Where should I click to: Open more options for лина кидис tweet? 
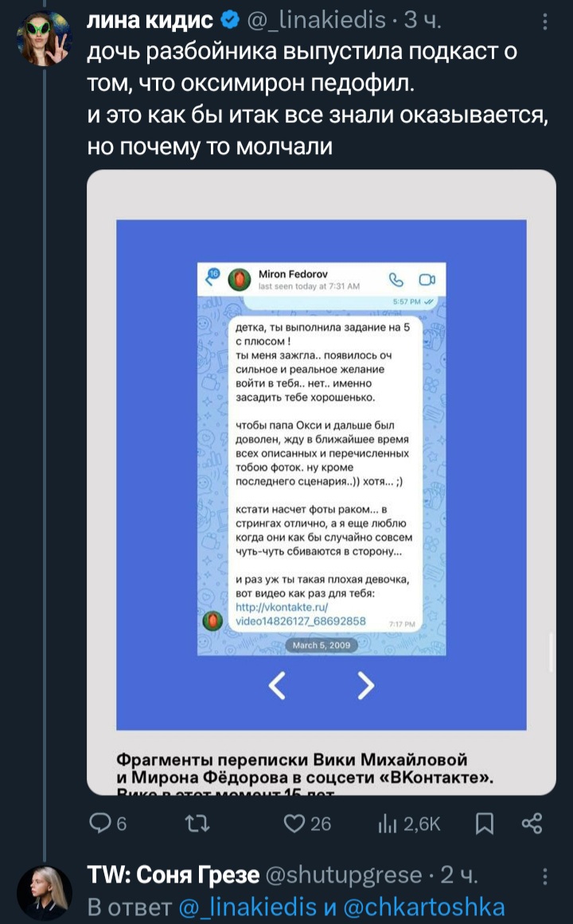click(x=544, y=22)
